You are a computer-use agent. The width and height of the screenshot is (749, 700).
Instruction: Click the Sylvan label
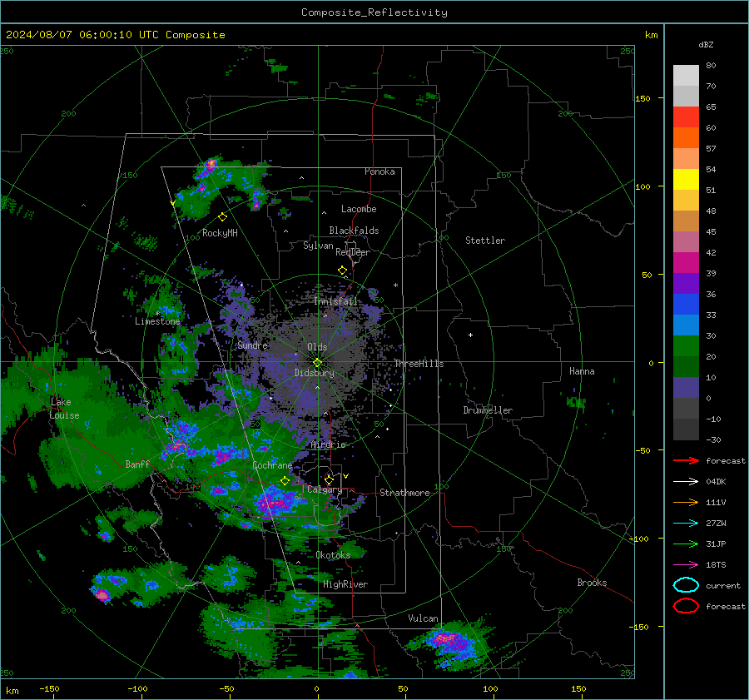(x=318, y=246)
